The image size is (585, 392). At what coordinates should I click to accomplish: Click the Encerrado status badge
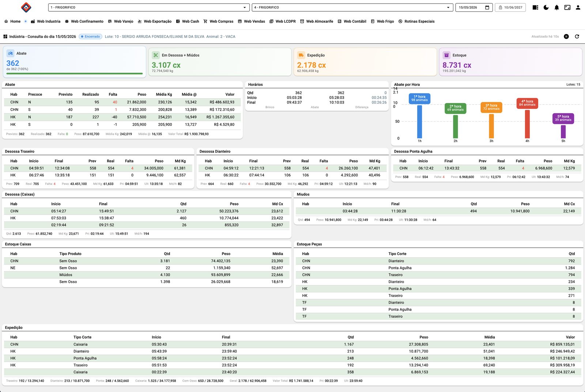click(90, 37)
